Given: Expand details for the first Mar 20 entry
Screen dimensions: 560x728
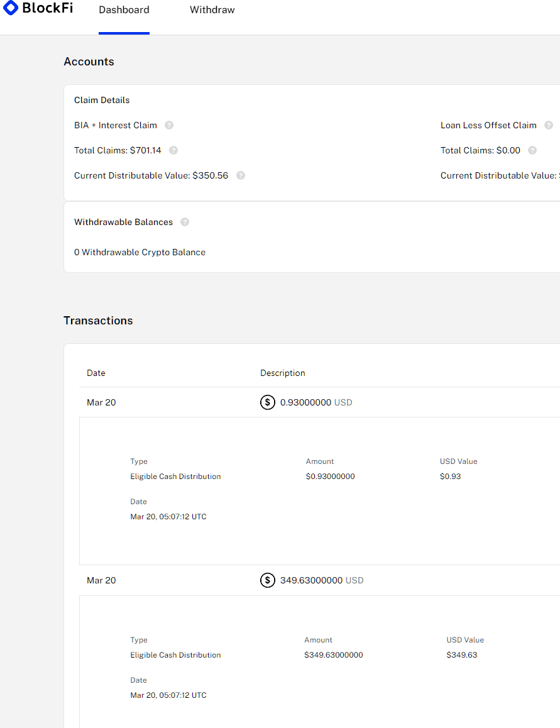Looking at the screenshot, I should click(x=101, y=402).
